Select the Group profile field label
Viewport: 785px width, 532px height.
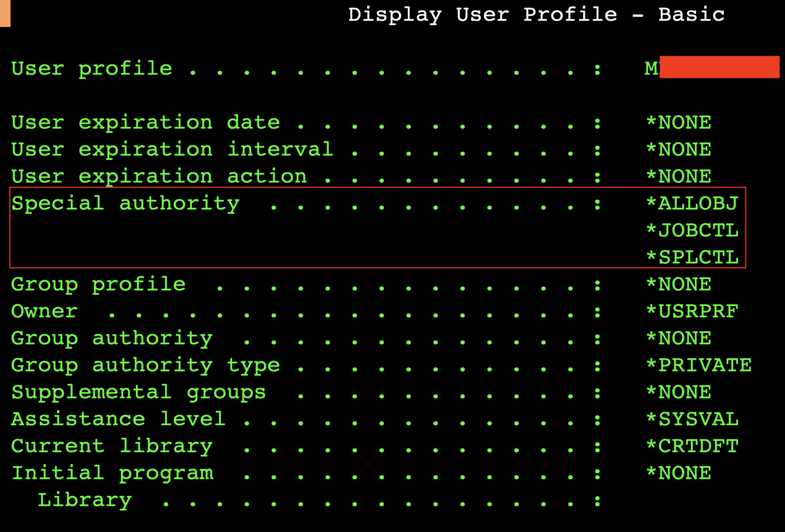coord(98,284)
